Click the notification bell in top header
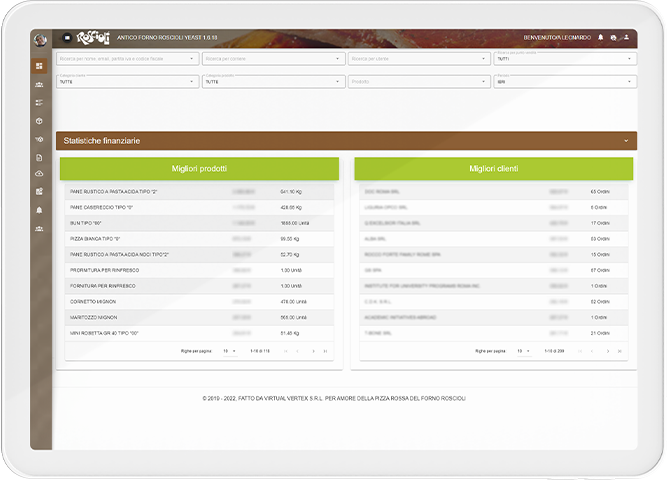Viewport: 667px width, 480px height. click(601, 37)
